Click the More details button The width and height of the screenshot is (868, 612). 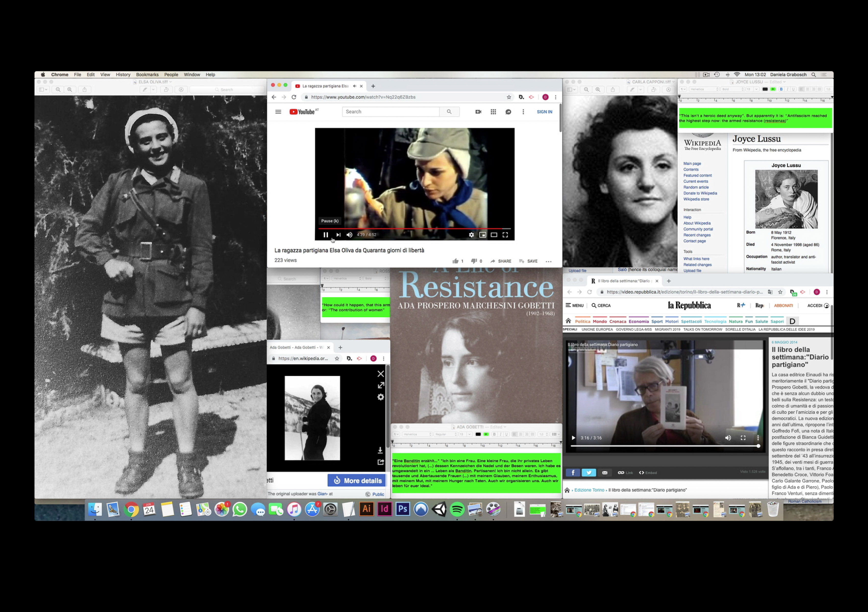[x=356, y=480]
